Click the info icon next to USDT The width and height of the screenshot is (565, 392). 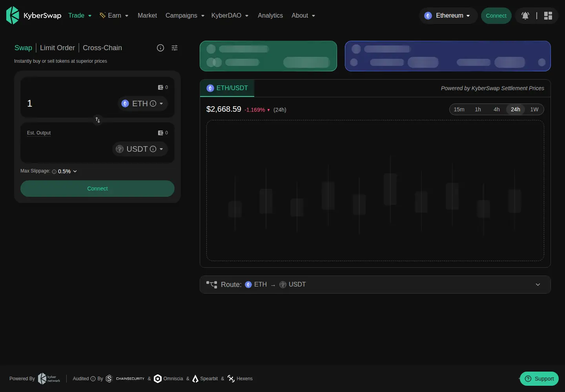point(153,149)
